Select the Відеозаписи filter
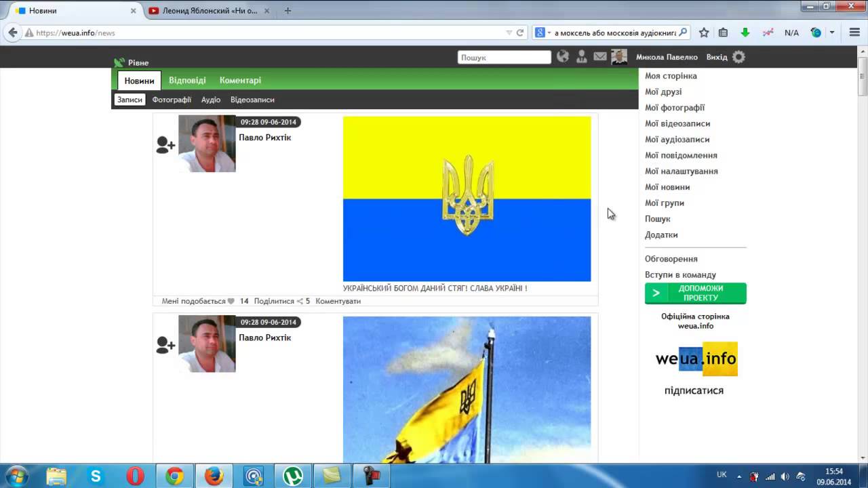The width and height of the screenshot is (868, 488). (252, 100)
